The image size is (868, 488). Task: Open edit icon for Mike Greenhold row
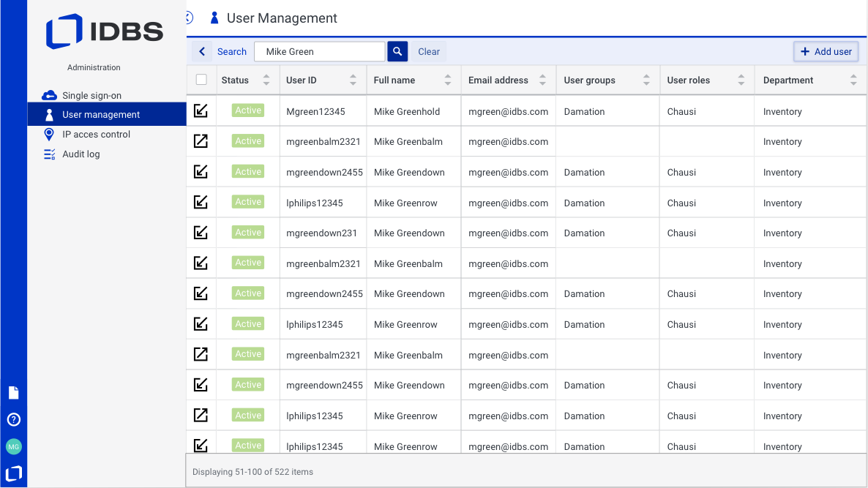[x=201, y=110]
